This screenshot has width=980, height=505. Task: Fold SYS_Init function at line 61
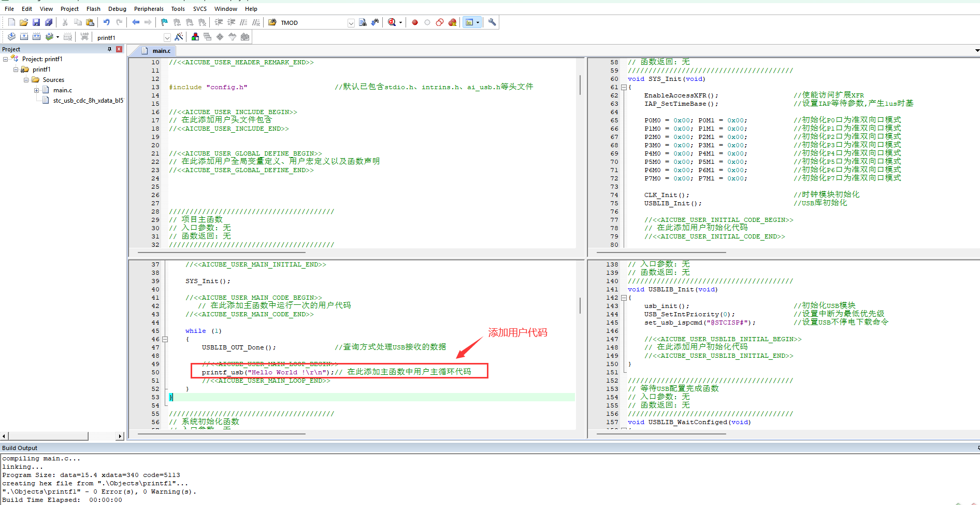coord(624,87)
